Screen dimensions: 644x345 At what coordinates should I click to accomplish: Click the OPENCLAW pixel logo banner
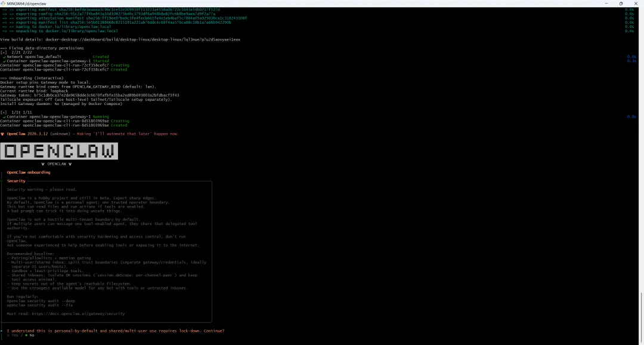tap(59, 151)
